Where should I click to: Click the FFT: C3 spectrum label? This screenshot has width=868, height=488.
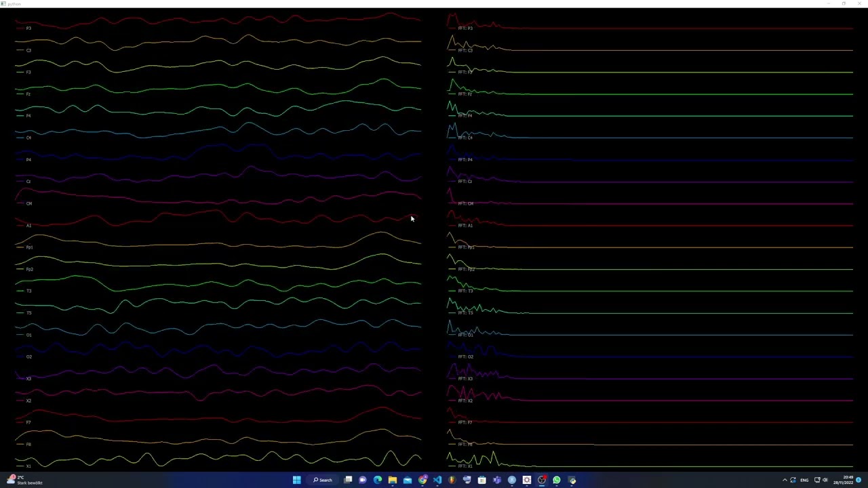click(x=465, y=50)
